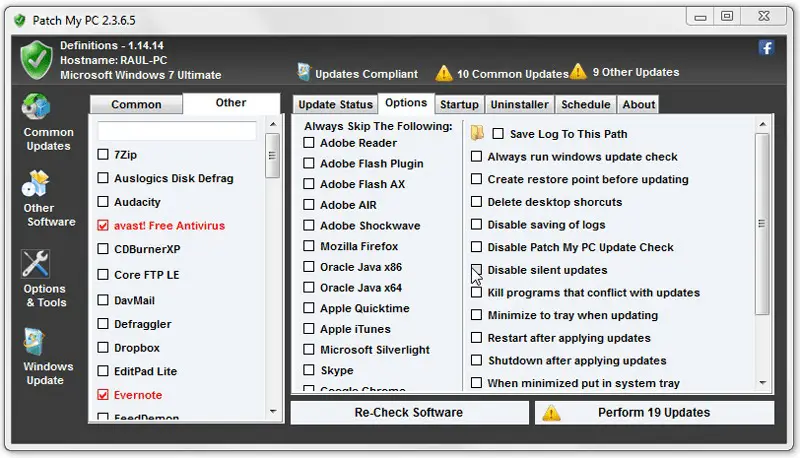
Task: Open Options & Tools sidebar icon
Action: (x=35, y=264)
